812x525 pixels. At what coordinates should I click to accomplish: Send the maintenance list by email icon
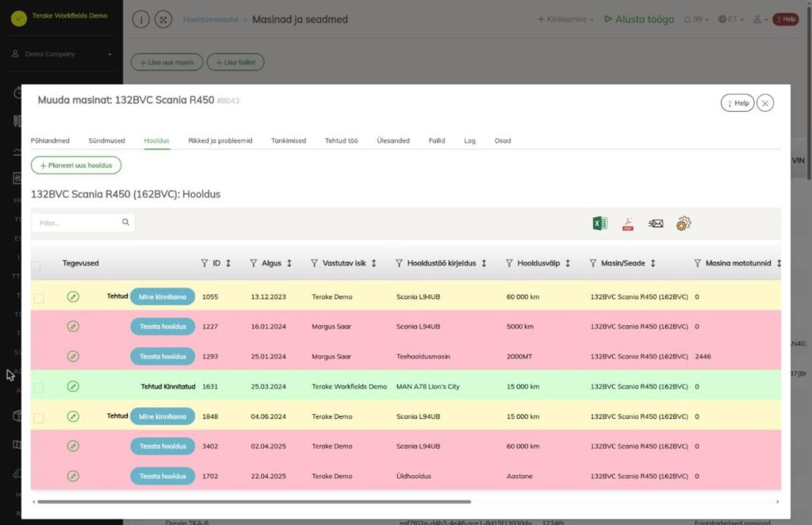(x=656, y=223)
